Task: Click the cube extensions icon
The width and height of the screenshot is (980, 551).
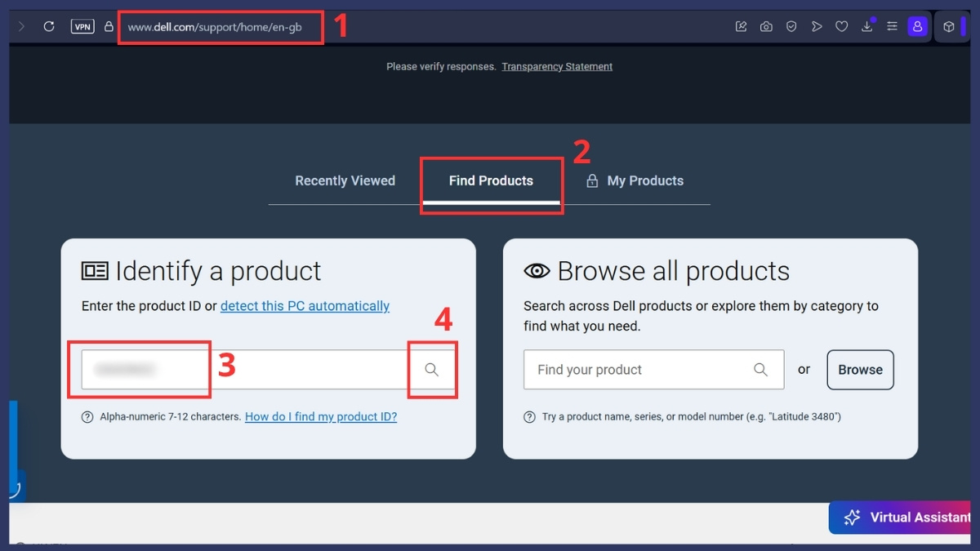Action: coord(949,27)
